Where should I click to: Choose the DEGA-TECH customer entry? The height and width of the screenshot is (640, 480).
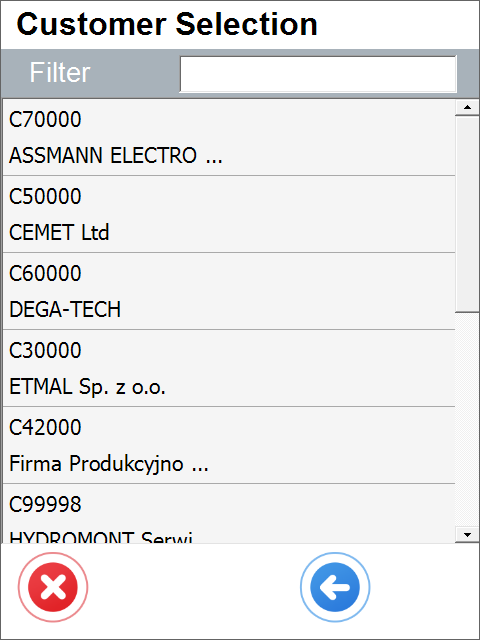coord(229,291)
